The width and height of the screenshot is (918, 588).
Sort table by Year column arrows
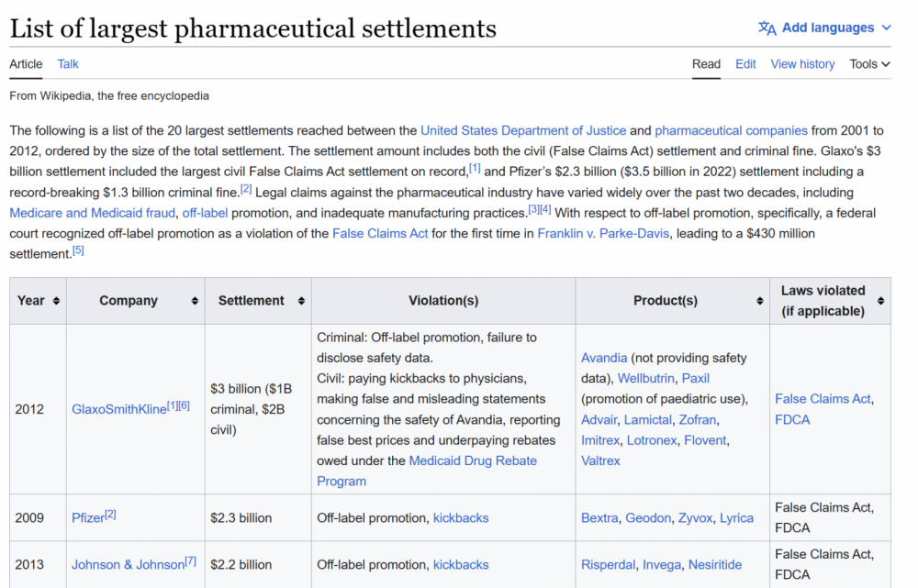[56, 301]
